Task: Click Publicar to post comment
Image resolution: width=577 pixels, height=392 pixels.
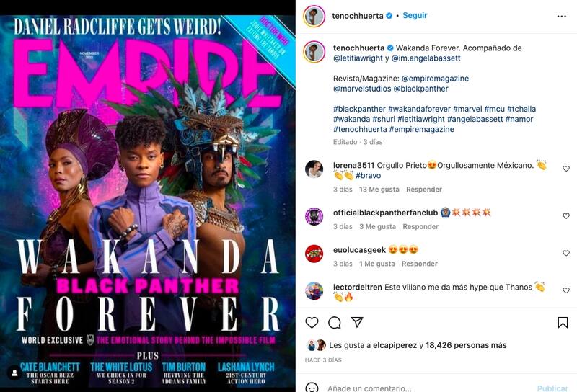Action: click(552, 388)
